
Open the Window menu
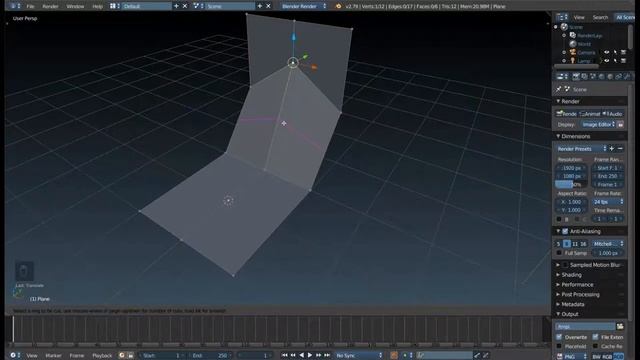(75, 6)
